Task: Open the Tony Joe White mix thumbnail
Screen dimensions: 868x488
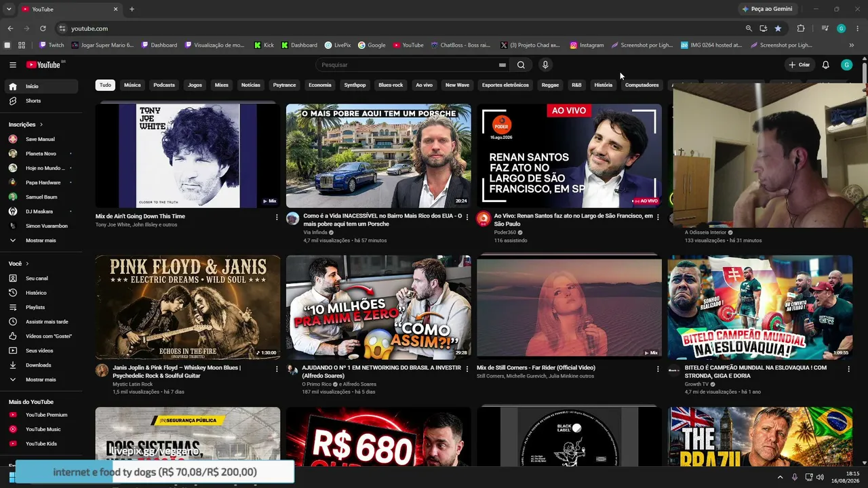Action: coord(188,155)
